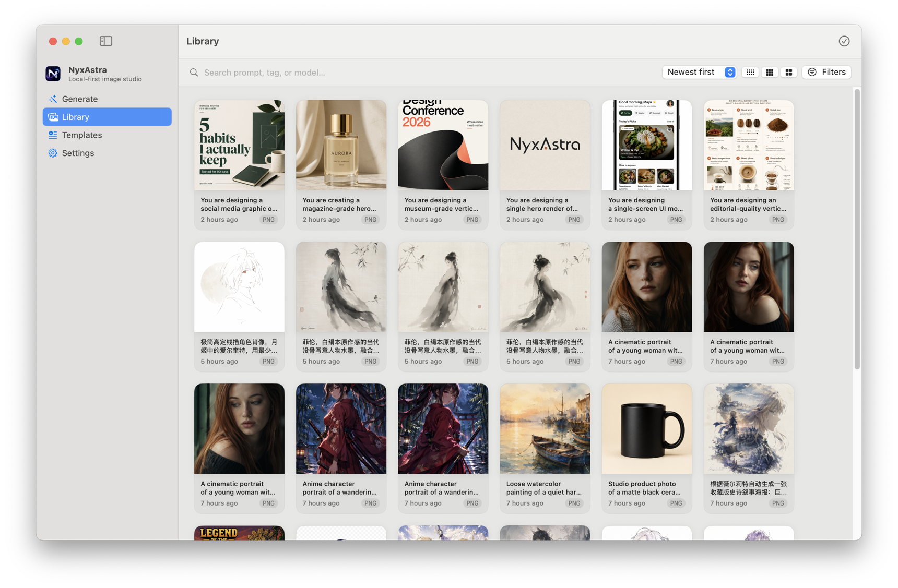The width and height of the screenshot is (898, 588).
Task: Click the Filters lines icon
Action: pyautogui.click(x=812, y=72)
